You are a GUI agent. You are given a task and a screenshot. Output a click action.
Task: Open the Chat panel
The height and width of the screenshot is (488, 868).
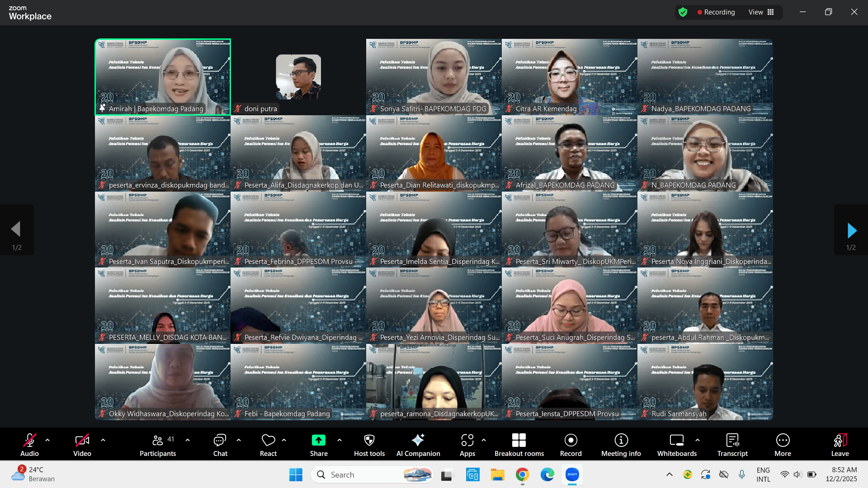(220, 445)
